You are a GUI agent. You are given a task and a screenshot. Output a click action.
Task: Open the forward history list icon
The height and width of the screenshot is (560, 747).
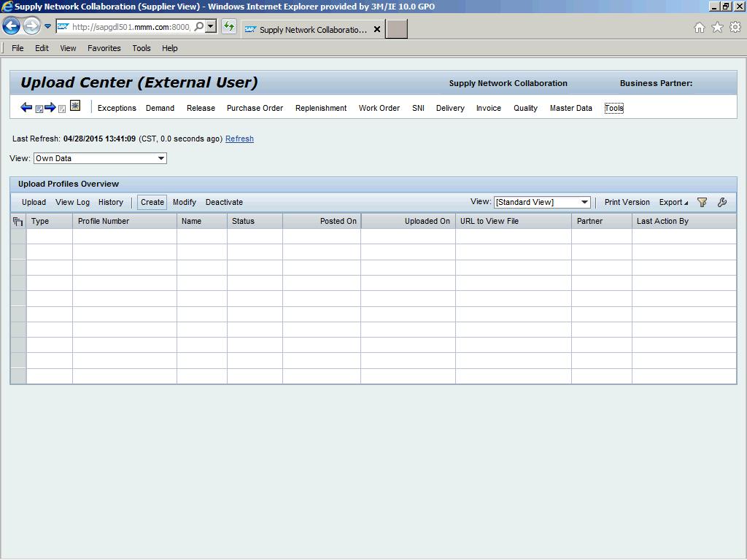pos(62,109)
